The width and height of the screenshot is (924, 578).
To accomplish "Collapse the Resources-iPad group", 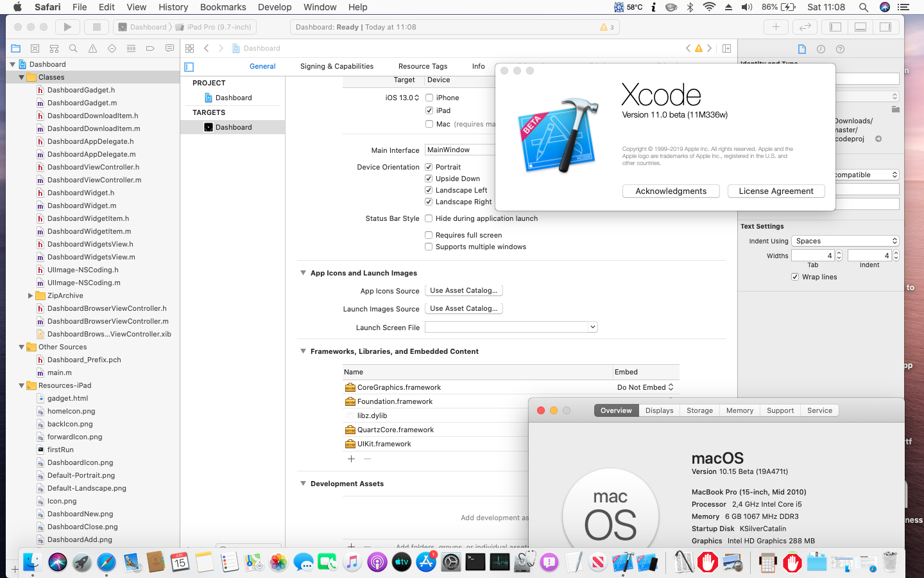I will (21, 385).
